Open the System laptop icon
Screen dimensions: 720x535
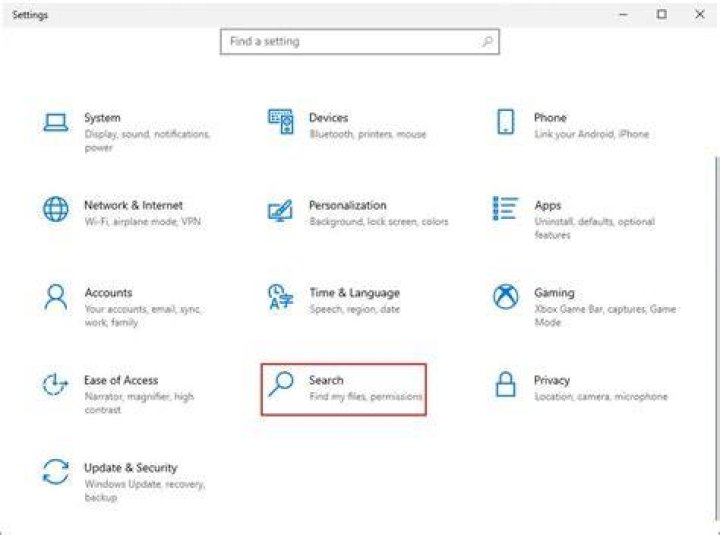(x=56, y=123)
